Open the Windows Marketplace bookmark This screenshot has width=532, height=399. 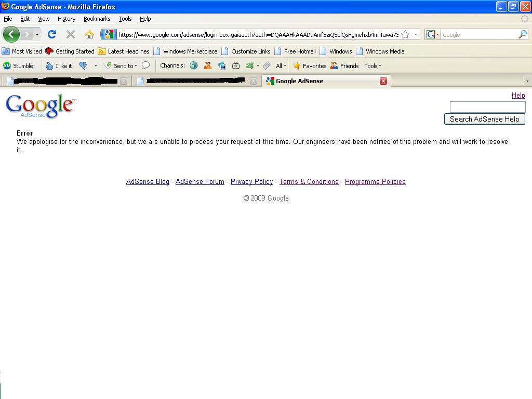pos(185,51)
